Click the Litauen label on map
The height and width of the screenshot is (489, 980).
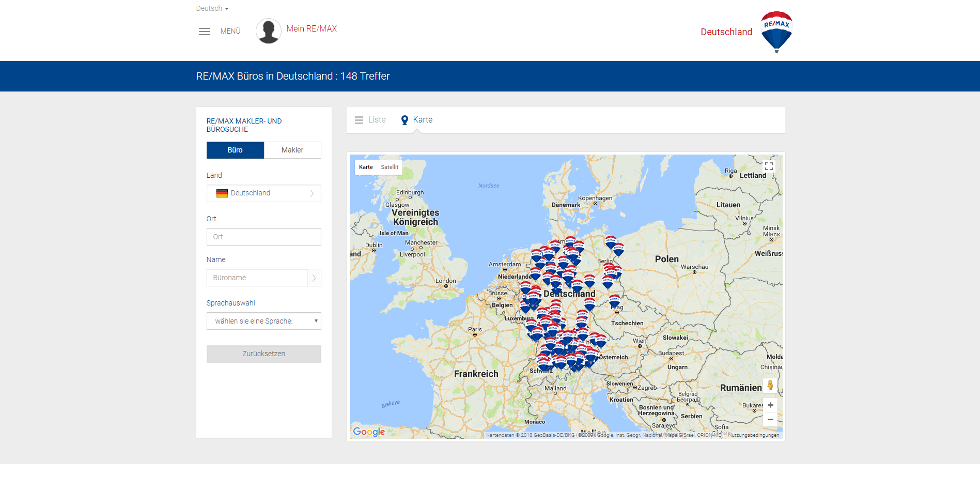pos(728,205)
